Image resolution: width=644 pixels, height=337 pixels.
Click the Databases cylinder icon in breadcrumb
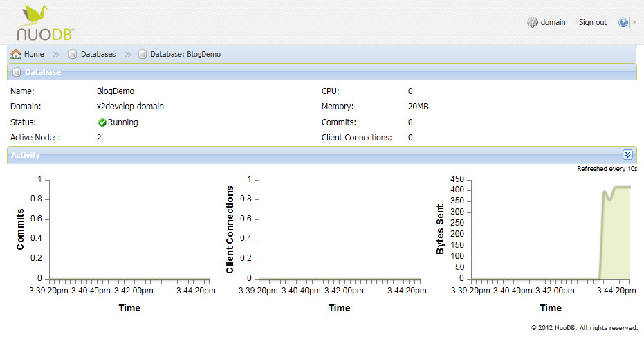tap(73, 54)
